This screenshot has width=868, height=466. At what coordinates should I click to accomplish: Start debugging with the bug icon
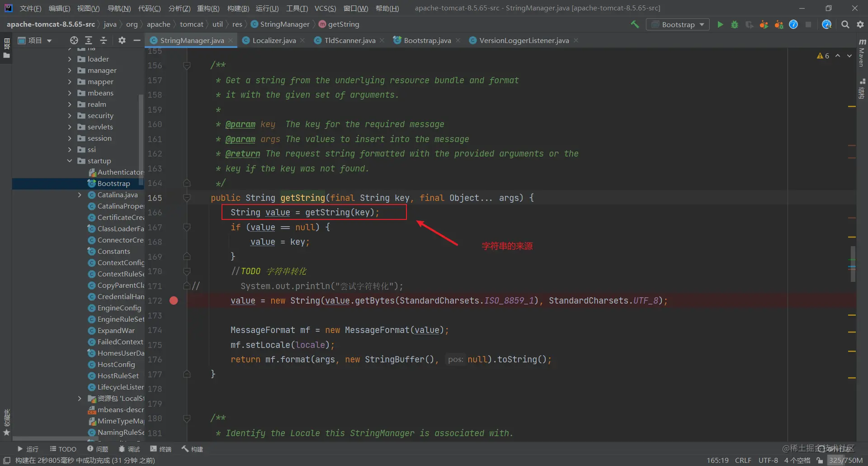[735, 24]
